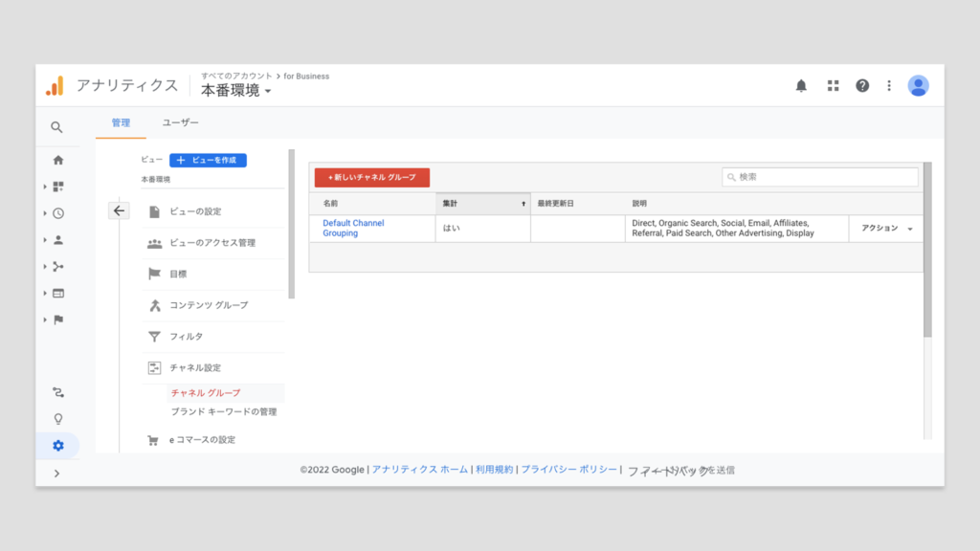
Task: Click the search magnifier icon in sidebar
Action: click(57, 127)
